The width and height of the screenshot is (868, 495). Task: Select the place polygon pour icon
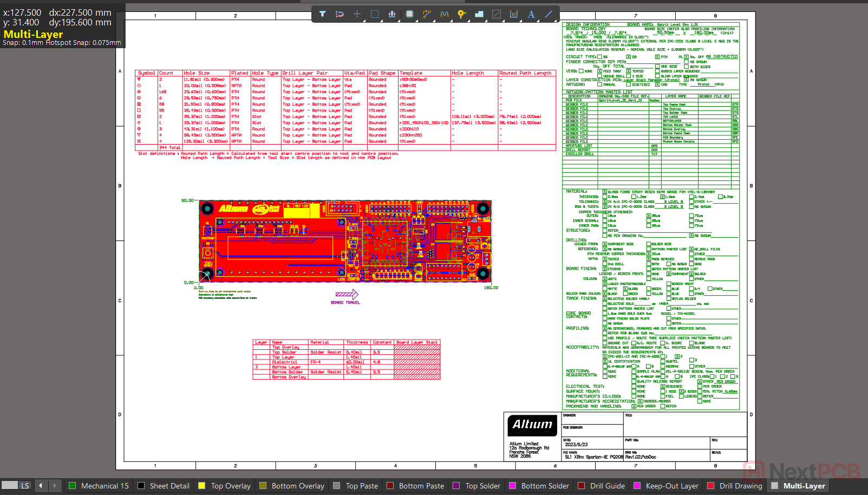(479, 14)
